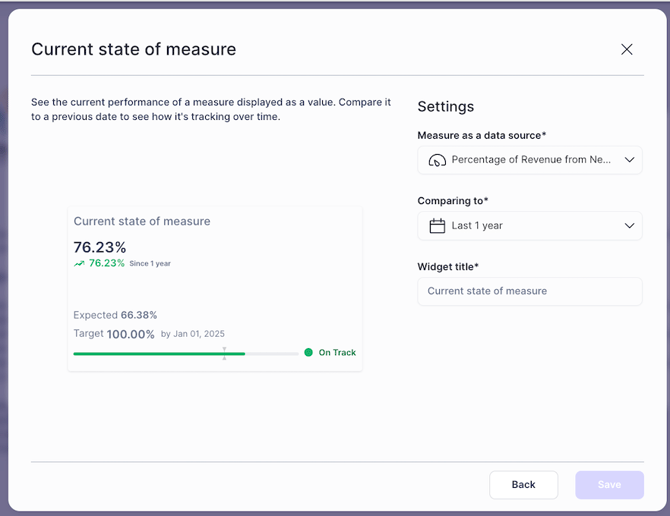This screenshot has height=516, width=670.
Task: Open the Last 1 year comparison dropdown
Action: (530, 226)
